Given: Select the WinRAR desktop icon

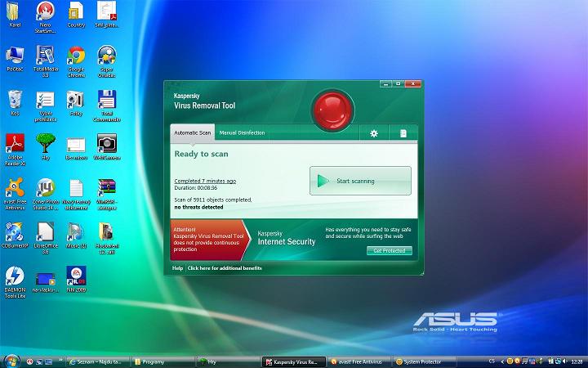Looking at the screenshot, I should pyautogui.click(x=107, y=194).
